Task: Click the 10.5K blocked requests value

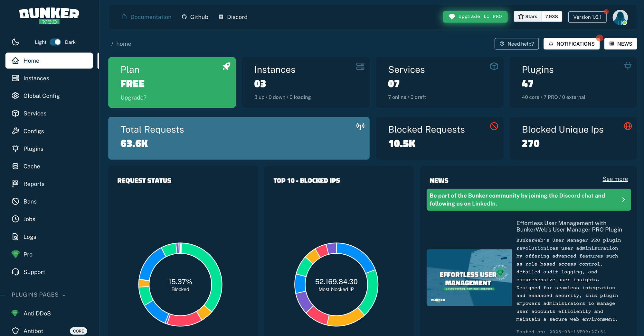Action: click(x=402, y=143)
